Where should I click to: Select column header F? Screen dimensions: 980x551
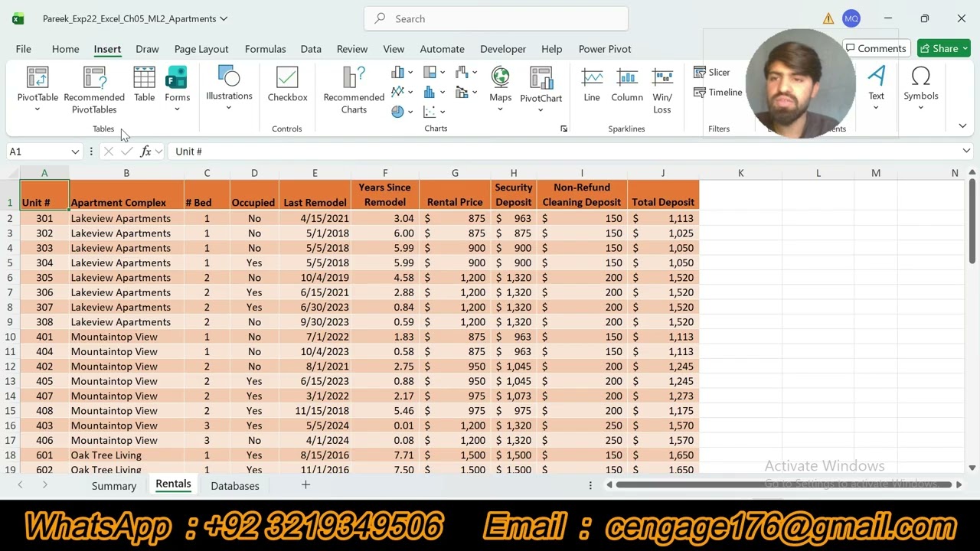coord(384,174)
